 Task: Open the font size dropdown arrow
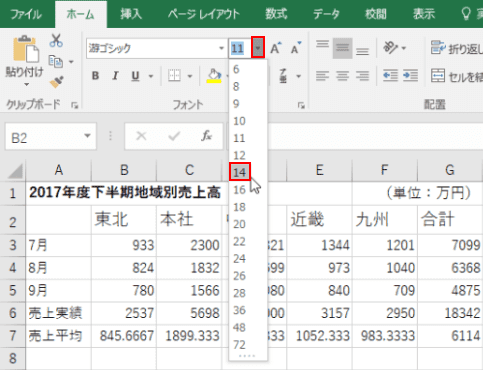pyautogui.click(x=258, y=48)
